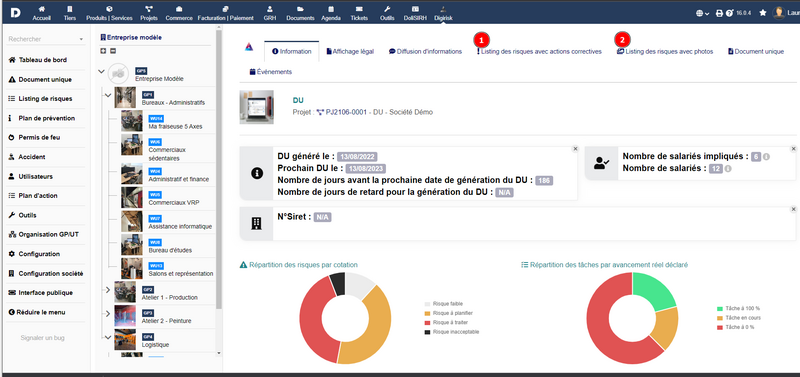Image resolution: width=800 pixels, height=377 pixels.
Task: Select the Information tab
Action: point(291,52)
